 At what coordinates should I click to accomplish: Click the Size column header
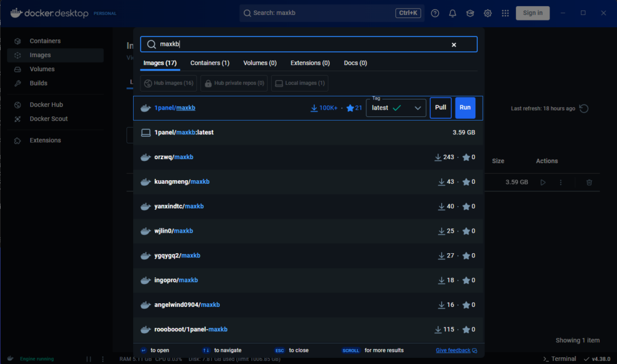point(498,161)
